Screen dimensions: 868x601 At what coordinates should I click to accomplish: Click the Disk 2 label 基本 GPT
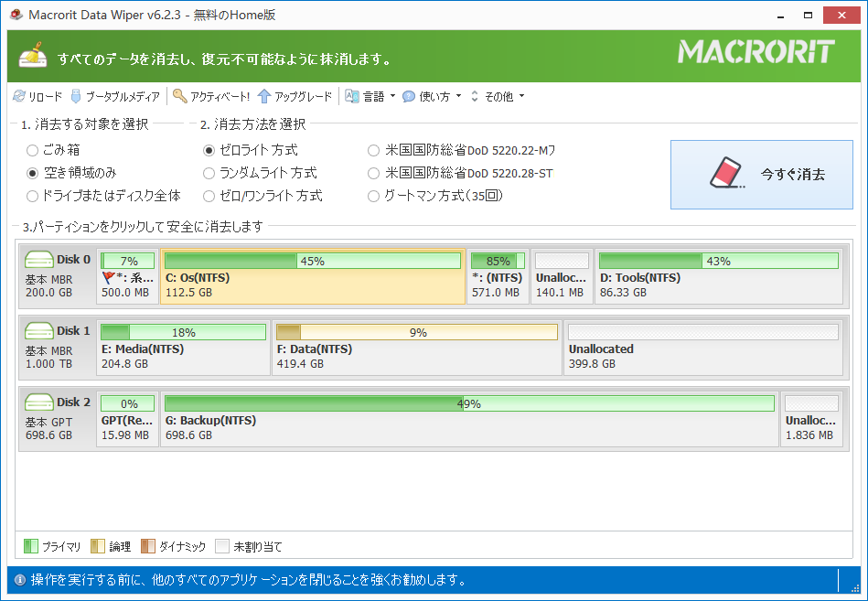pos(48,423)
